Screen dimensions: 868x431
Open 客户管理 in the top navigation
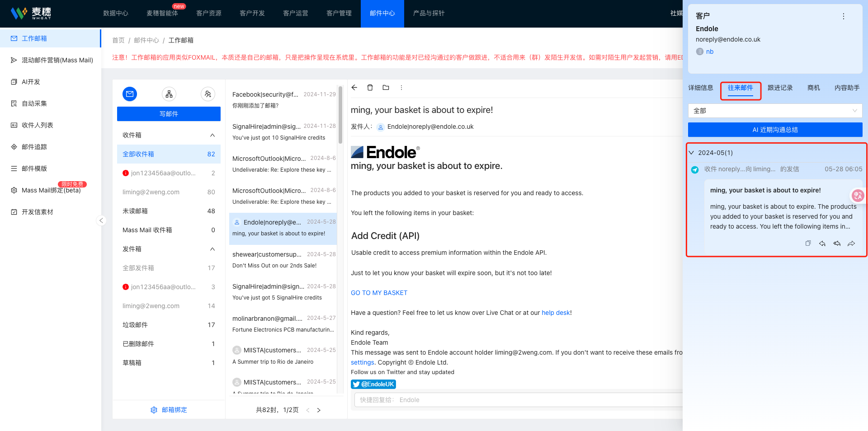click(x=339, y=14)
